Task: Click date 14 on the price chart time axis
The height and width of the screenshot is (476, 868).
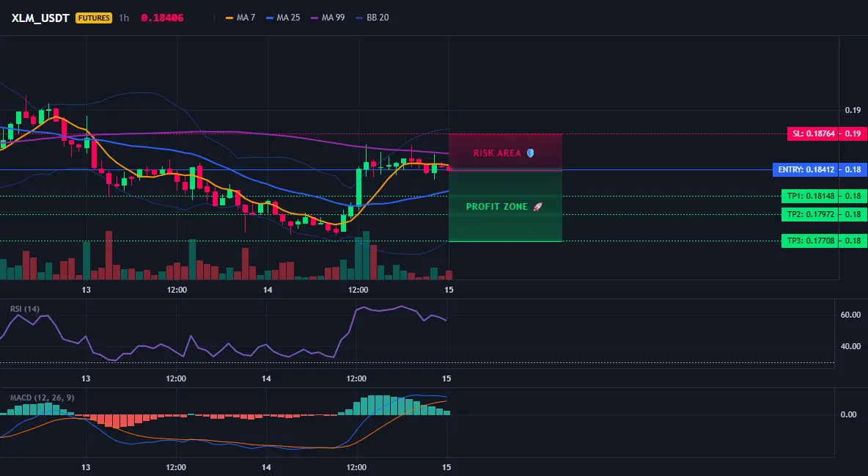Action: pos(268,290)
